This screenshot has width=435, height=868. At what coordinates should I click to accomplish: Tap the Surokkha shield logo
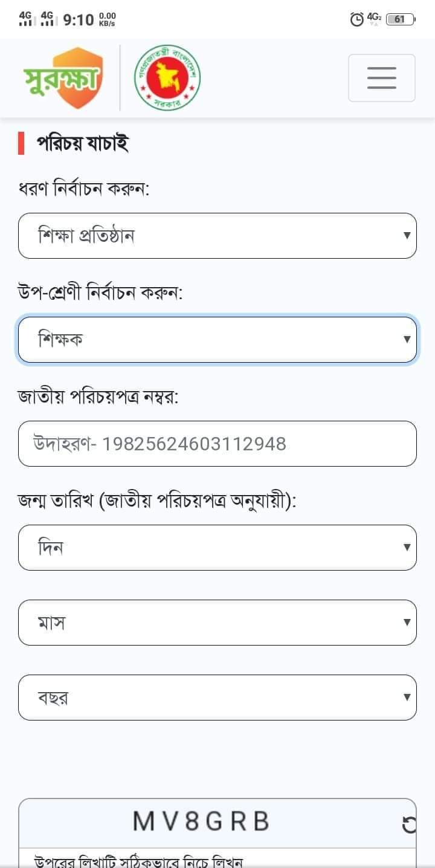tap(63, 78)
